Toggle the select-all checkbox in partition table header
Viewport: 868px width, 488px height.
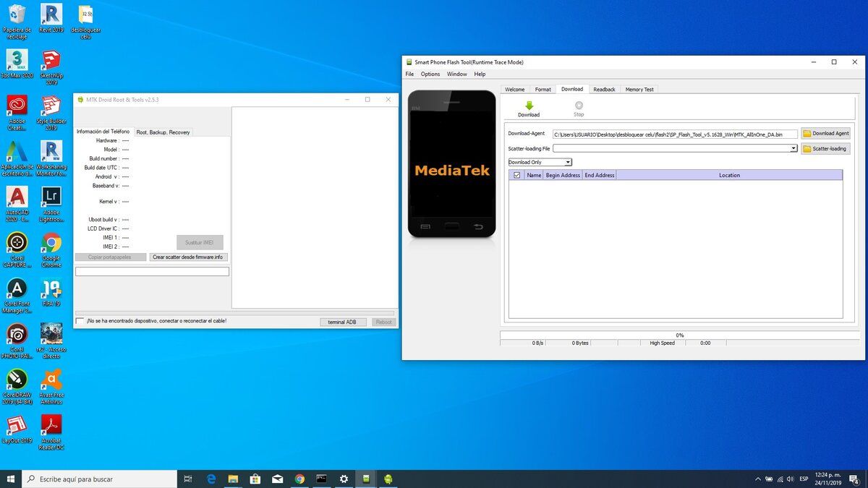tap(516, 175)
